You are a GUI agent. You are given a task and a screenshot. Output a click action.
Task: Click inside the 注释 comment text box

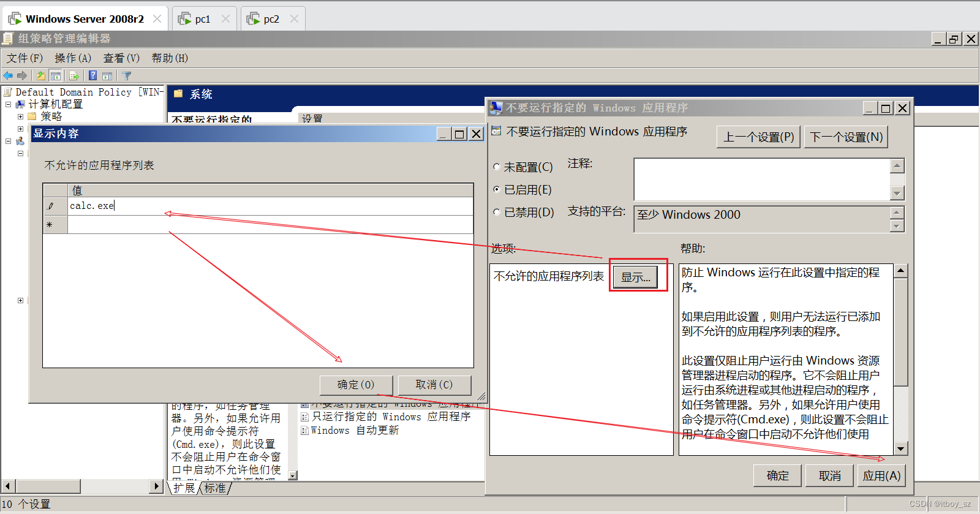click(761, 179)
